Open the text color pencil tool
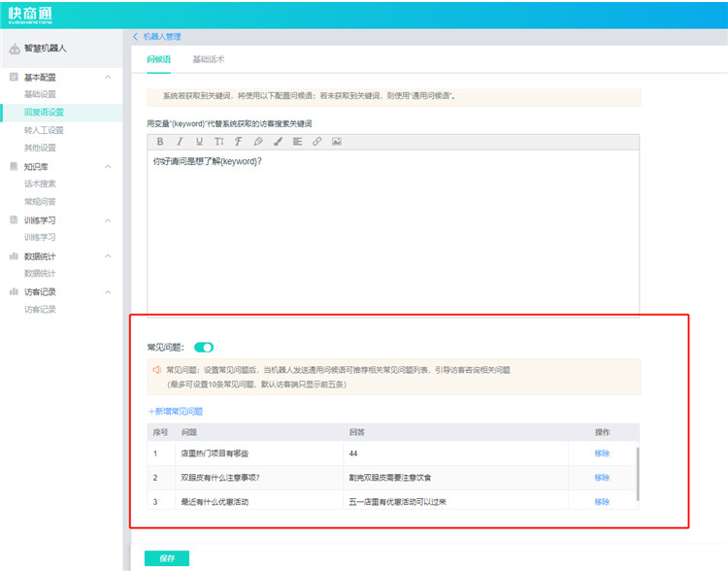This screenshot has height=571, width=728. coord(258,142)
